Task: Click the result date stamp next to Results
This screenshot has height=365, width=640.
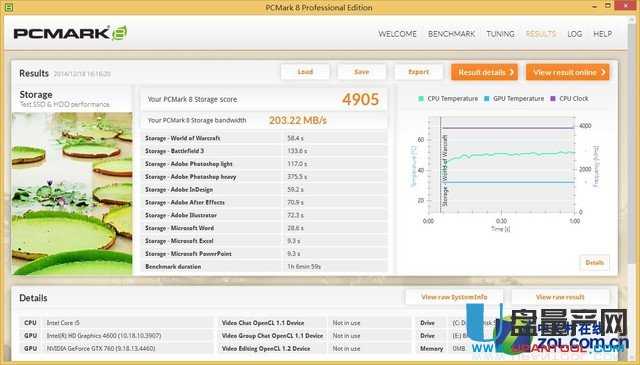Action: pos(82,74)
